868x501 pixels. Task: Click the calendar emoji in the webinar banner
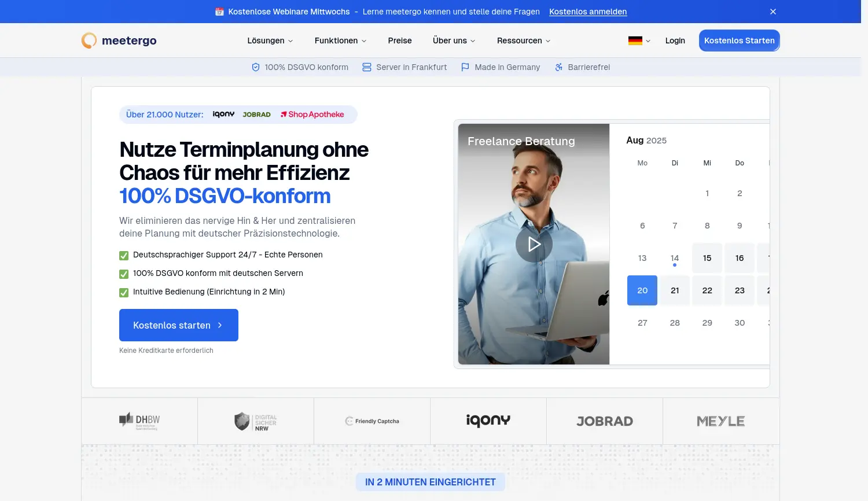click(218, 12)
